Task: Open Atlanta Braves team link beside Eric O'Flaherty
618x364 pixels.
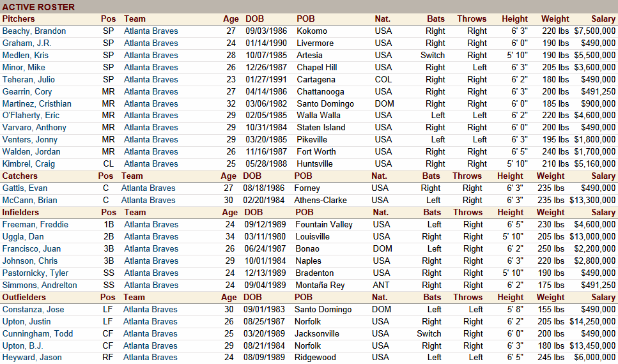Action: 151,116
